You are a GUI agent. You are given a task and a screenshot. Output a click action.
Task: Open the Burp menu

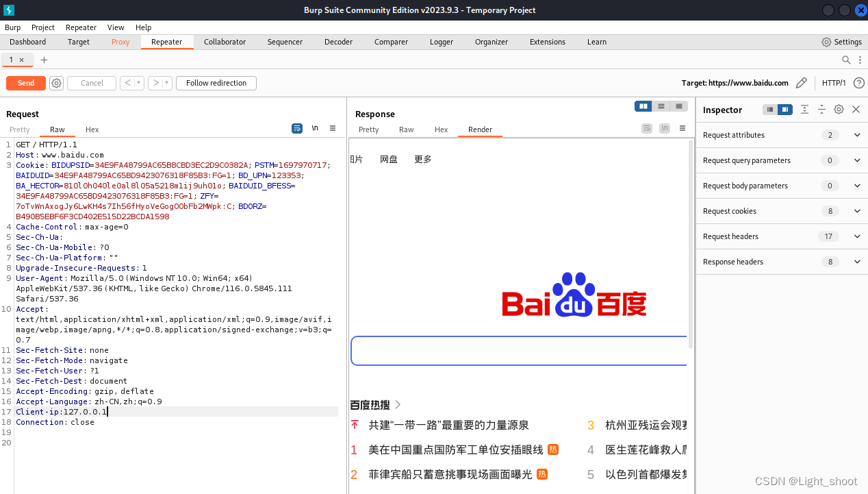pyautogui.click(x=12, y=27)
